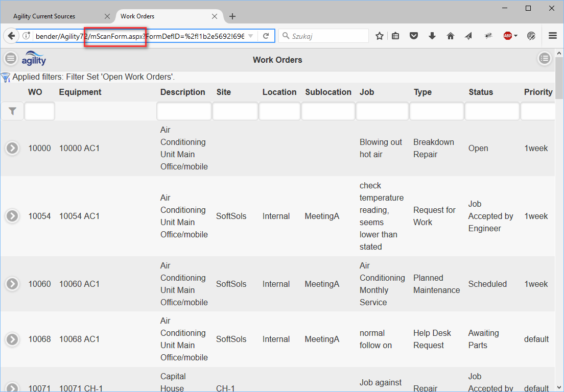Bookmark this page with the star icon

(x=380, y=36)
